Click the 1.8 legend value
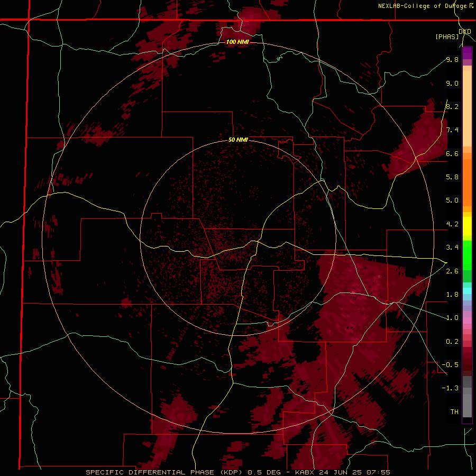 tap(452, 295)
